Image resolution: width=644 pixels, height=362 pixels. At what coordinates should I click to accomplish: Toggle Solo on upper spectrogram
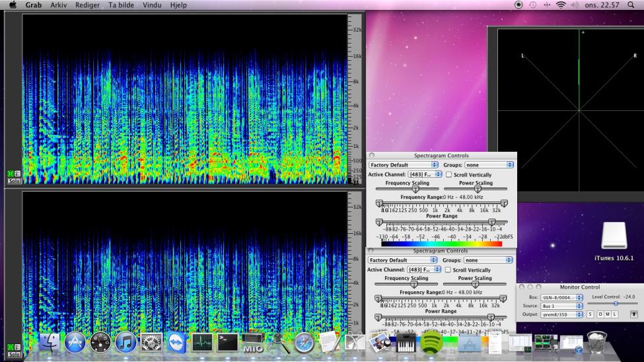[x=15, y=181]
